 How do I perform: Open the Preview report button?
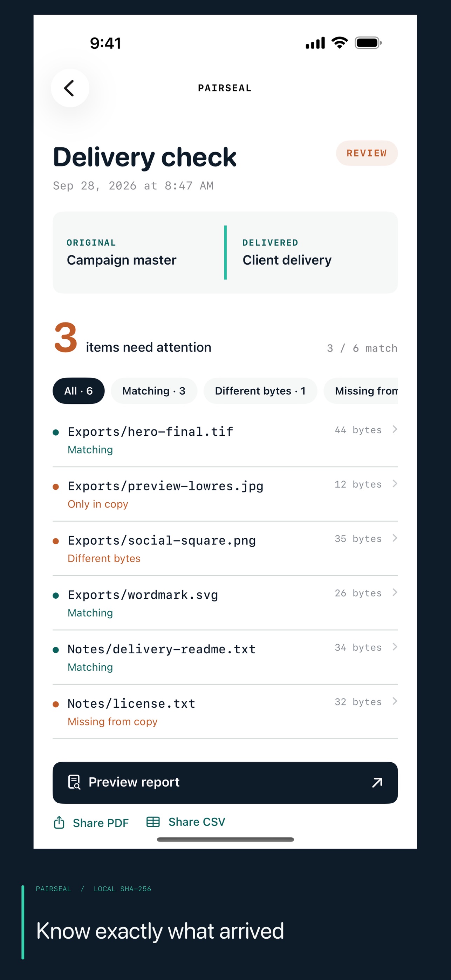click(x=225, y=783)
